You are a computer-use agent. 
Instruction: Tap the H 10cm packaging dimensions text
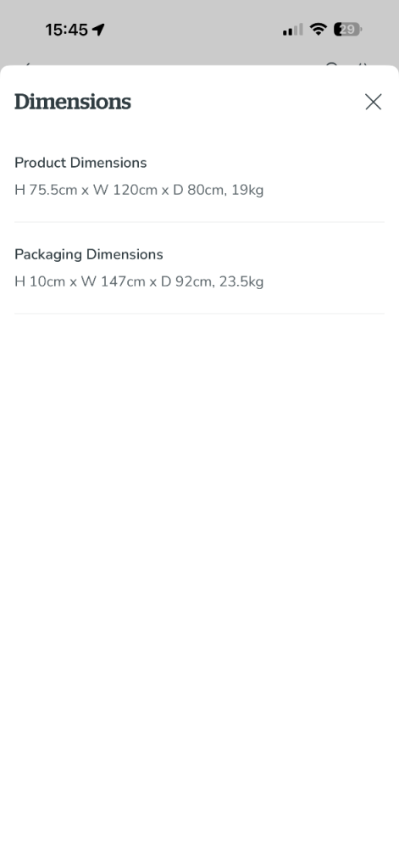pos(139,281)
